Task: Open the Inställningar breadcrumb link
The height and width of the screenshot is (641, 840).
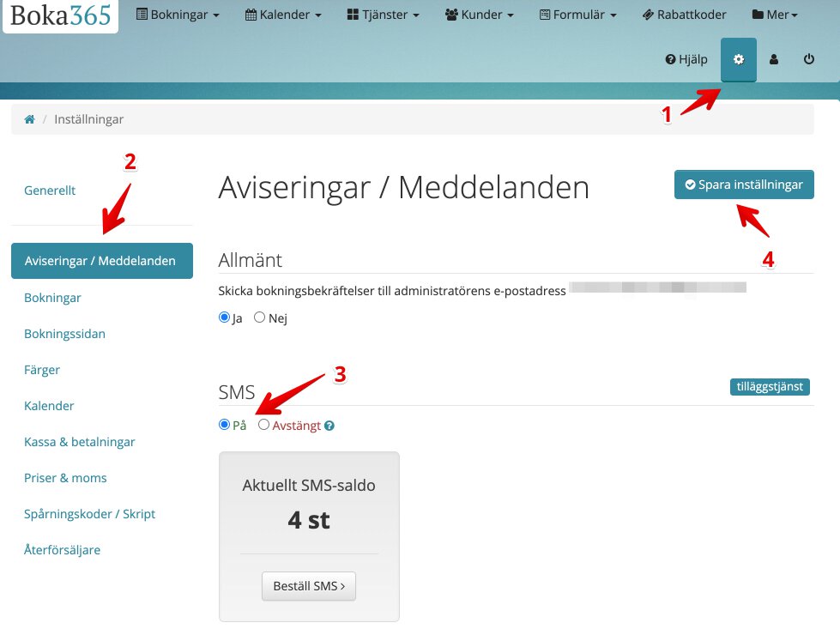Action: (x=88, y=118)
